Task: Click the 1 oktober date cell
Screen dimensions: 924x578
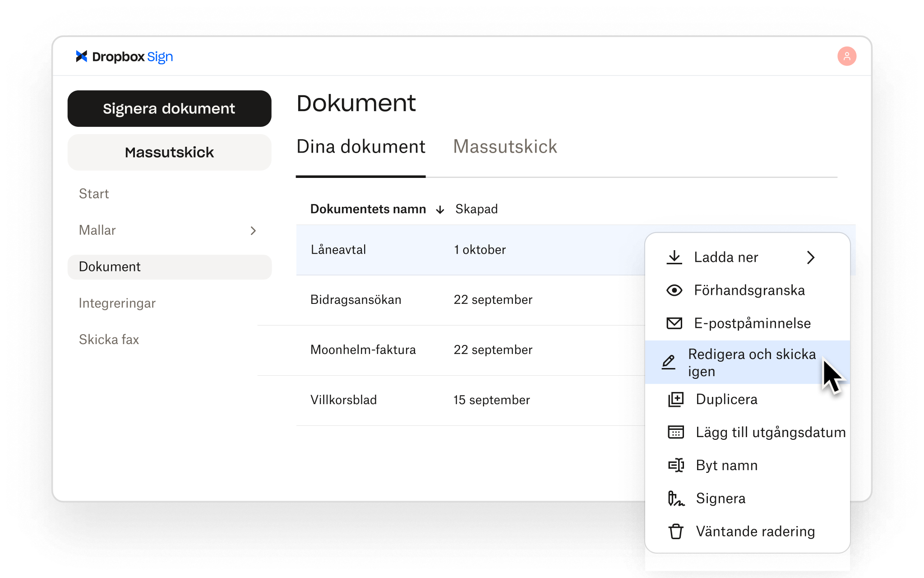Action: pos(480,250)
